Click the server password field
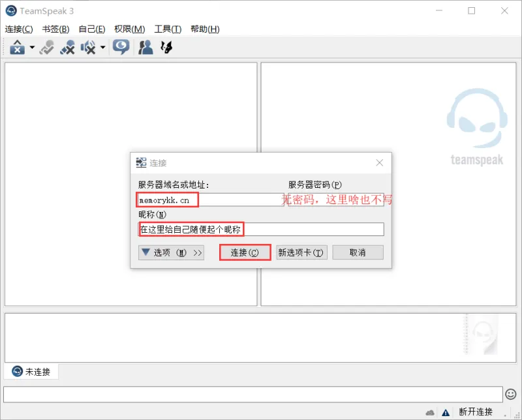 336,200
